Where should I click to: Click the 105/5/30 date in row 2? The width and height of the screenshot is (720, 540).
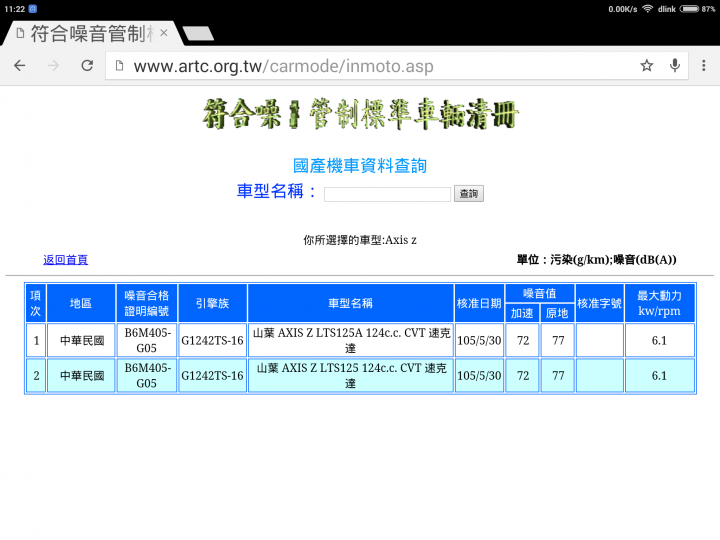(479, 376)
